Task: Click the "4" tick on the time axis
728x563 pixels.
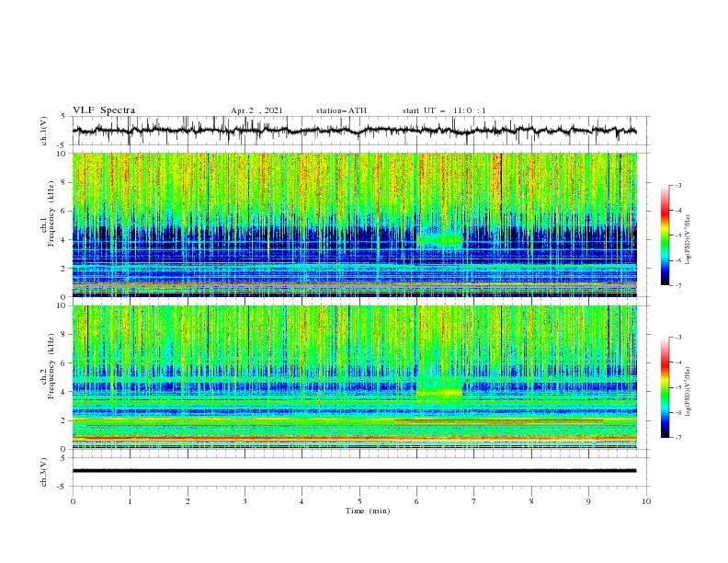Action: [301, 501]
